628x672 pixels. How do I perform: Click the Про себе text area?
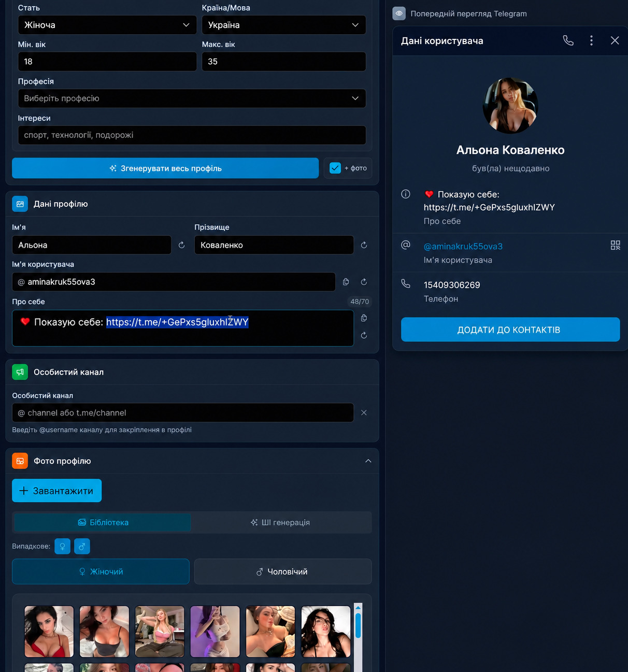pos(183,328)
